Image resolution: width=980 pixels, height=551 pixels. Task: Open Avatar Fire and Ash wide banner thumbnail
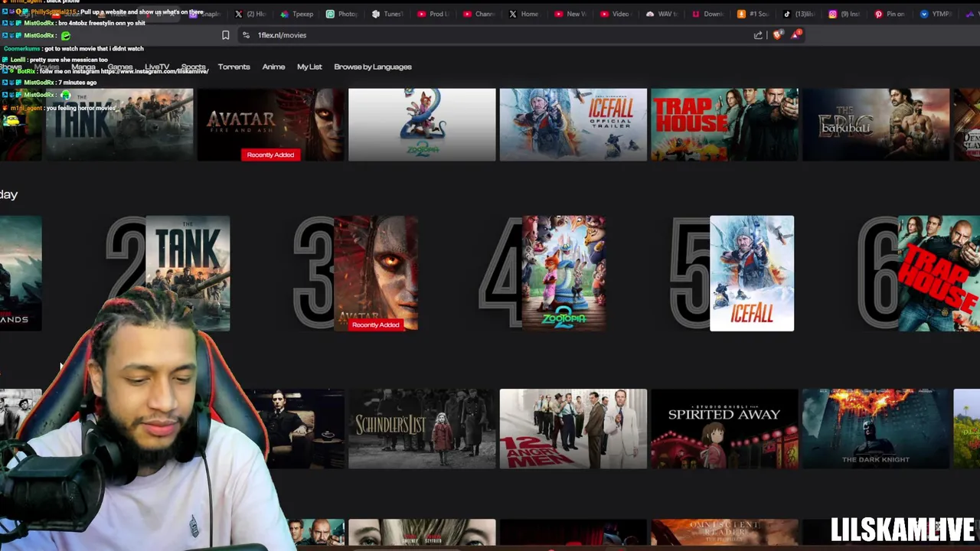coord(270,124)
